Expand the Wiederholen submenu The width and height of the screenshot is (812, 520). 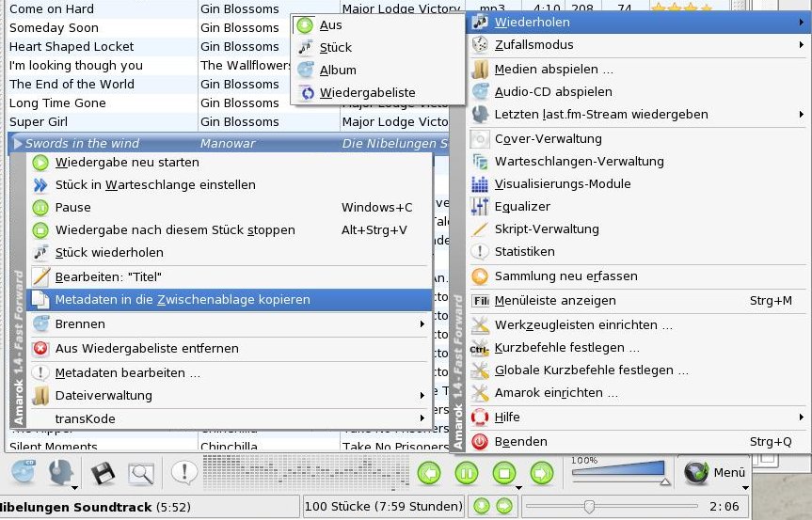(638, 23)
